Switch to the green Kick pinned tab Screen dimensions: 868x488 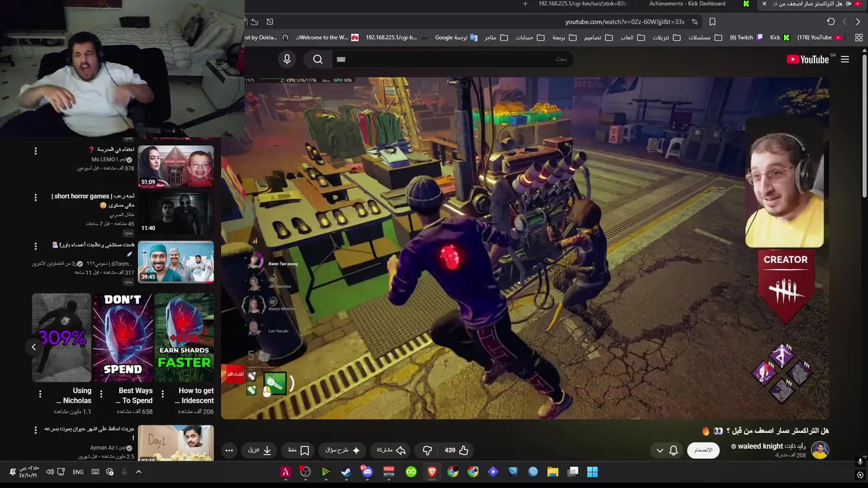[747, 4]
